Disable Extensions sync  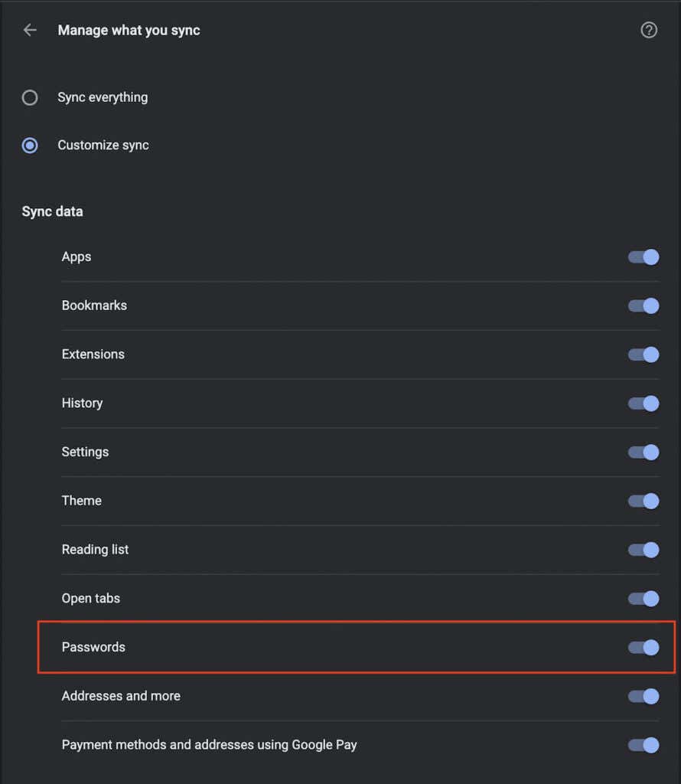643,354
